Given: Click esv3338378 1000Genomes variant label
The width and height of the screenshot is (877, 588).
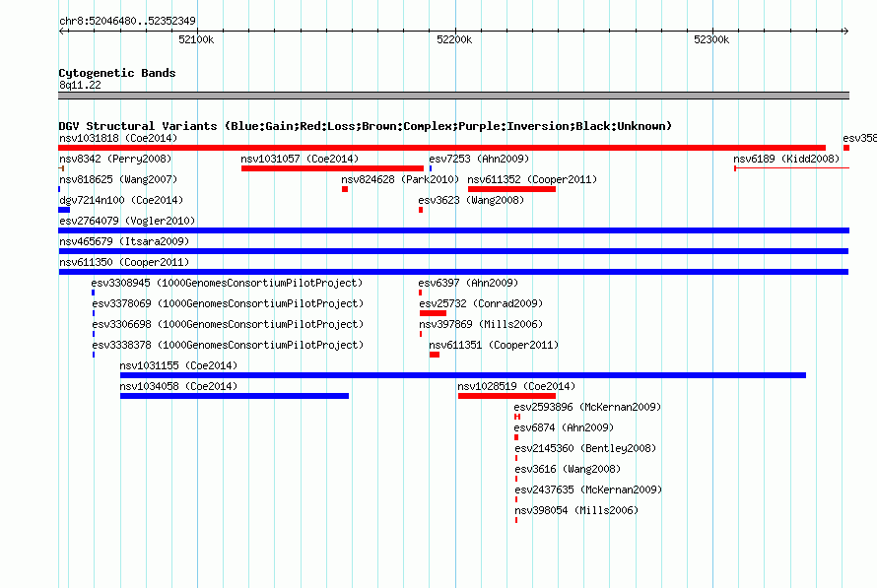Looking at the screenshot, I should click(228, 345).
